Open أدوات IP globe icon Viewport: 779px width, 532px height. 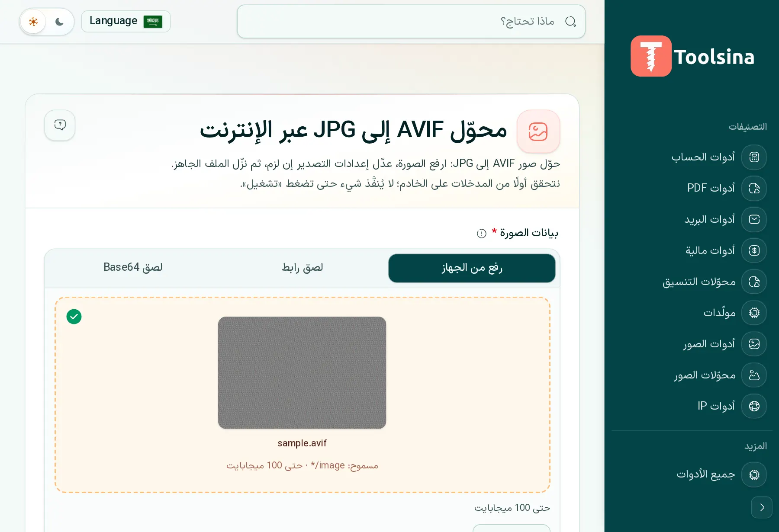click(x=754, y=406)
